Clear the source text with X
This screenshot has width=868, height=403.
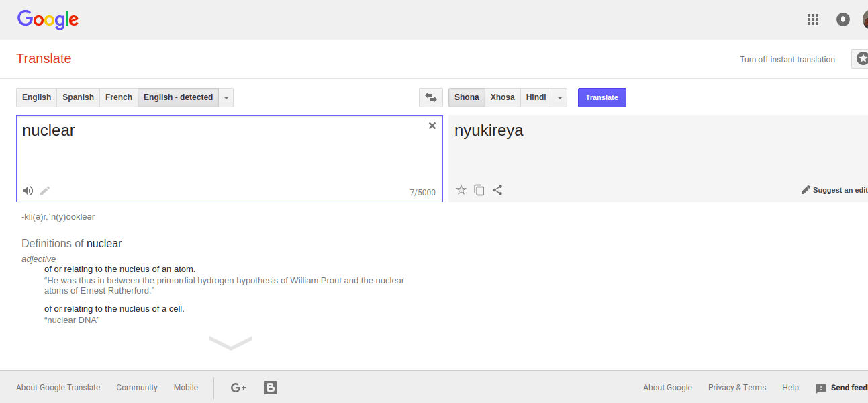tap(432, 126)
